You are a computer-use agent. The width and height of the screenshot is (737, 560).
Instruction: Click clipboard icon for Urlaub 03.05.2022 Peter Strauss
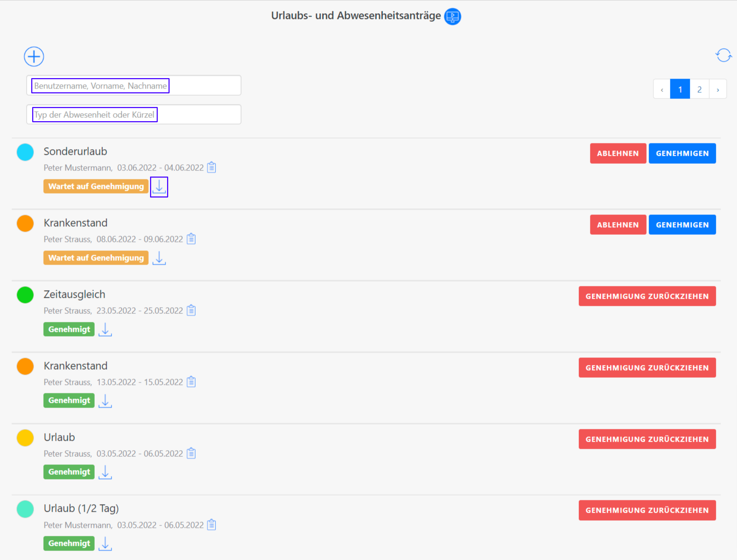click(191, 453)
